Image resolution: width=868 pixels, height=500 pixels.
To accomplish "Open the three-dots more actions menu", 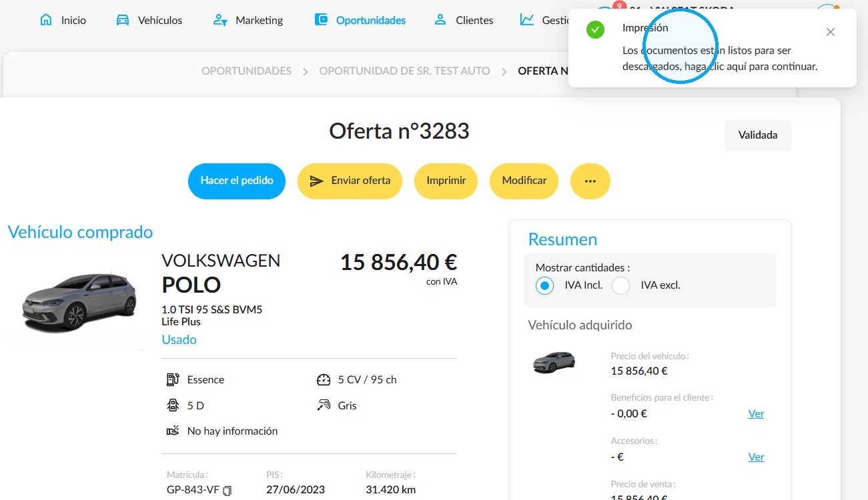I will coord(590,181).
